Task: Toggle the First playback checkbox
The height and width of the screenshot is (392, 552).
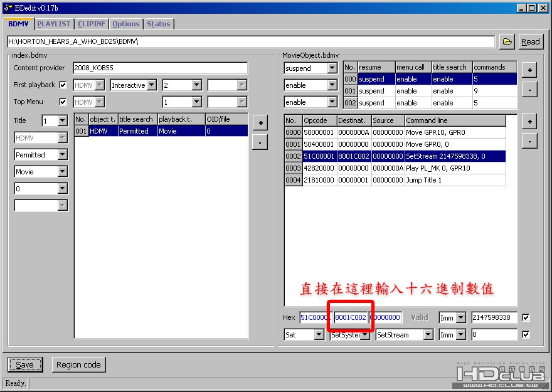Action: pyautogui.click(x=63, y=85)
